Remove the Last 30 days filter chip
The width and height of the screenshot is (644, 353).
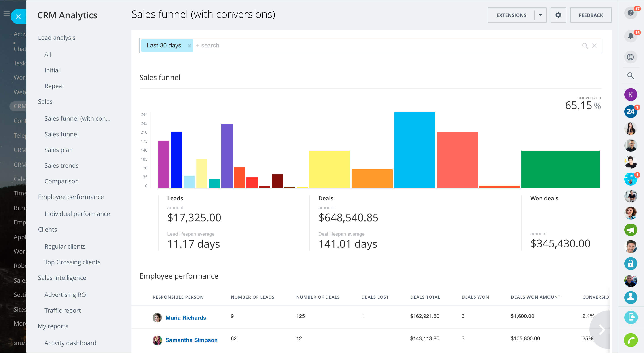[x=189, y=46]
